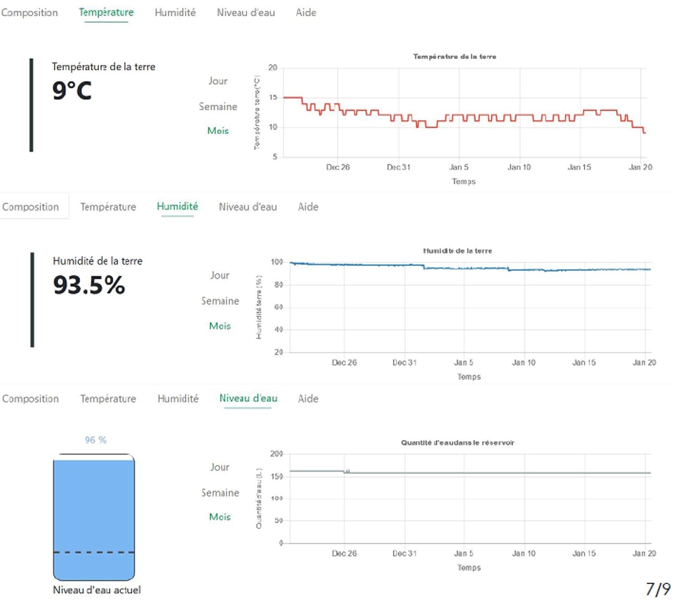700x600 pixels.
Task: Select Semaine range for temperature chart
Action: (x=218, y=106)
